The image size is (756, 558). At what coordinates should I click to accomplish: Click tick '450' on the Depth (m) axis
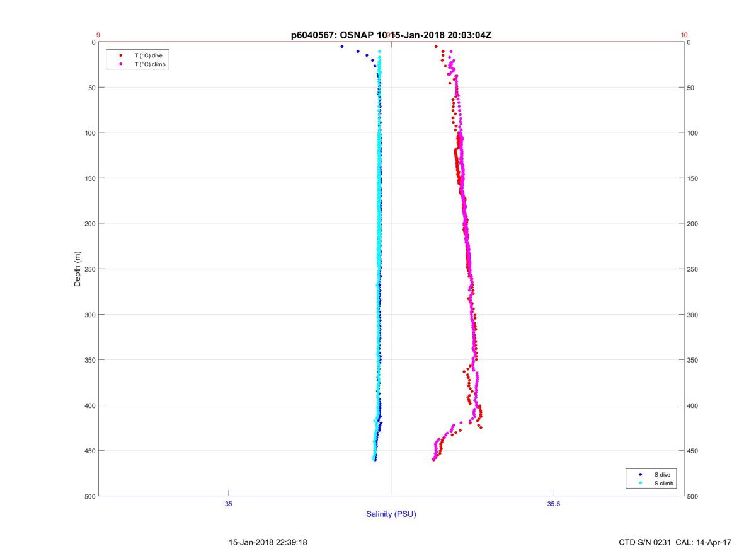pos(89,451)
